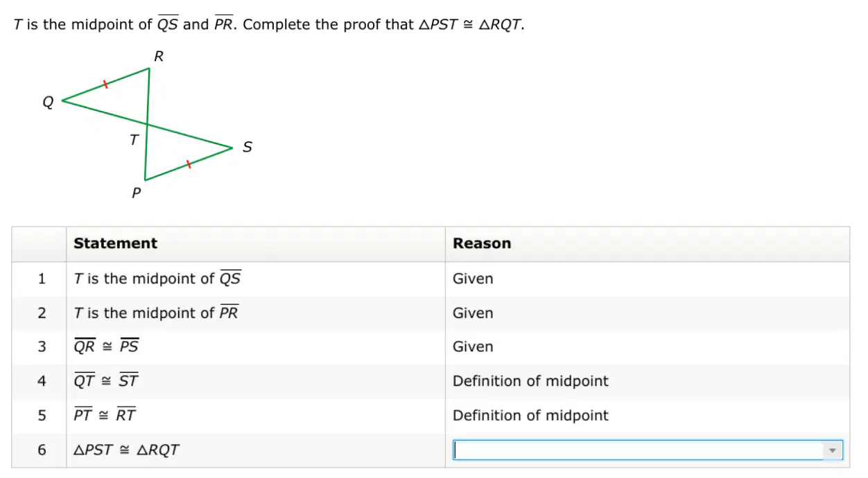Click statement PT ≅ RT in row 5
The image size is (868, 478).
[x=105, y=415]
